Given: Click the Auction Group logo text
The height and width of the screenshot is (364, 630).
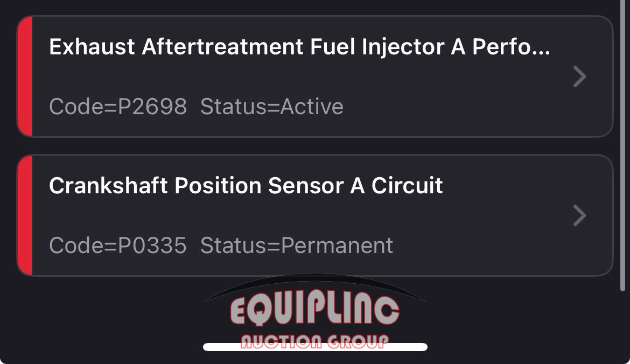Looking at the screenshot, I should 315,341.
